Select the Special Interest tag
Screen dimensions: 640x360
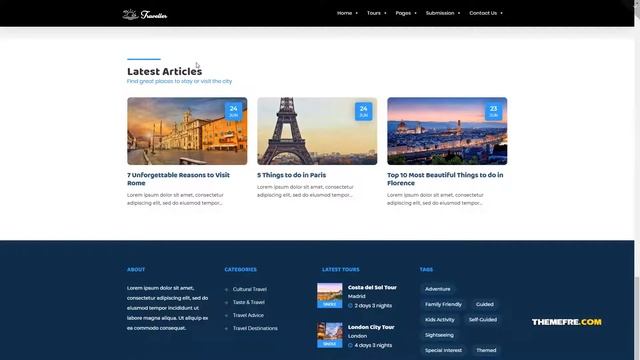pyautogui.click(x=443, y=350)
